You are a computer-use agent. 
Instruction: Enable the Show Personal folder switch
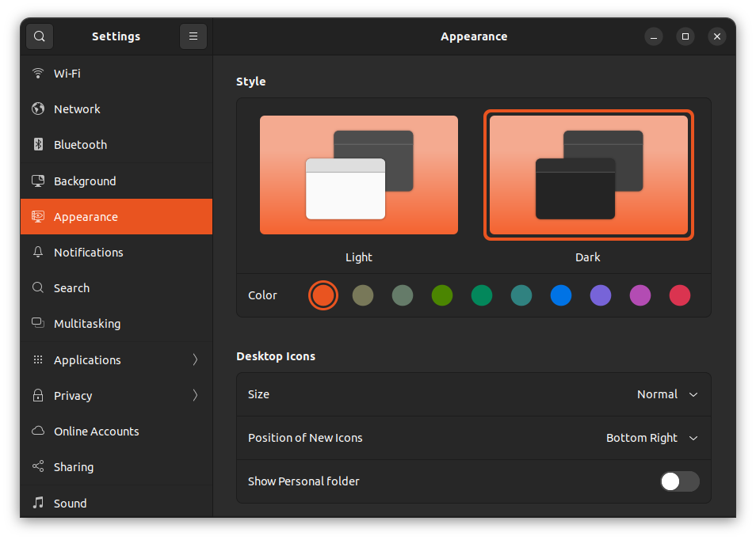pyautogui.click(x=679, y=481)
